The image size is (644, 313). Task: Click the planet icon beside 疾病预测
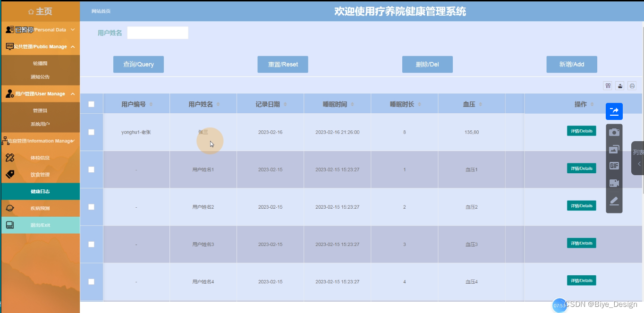[10, 208]
